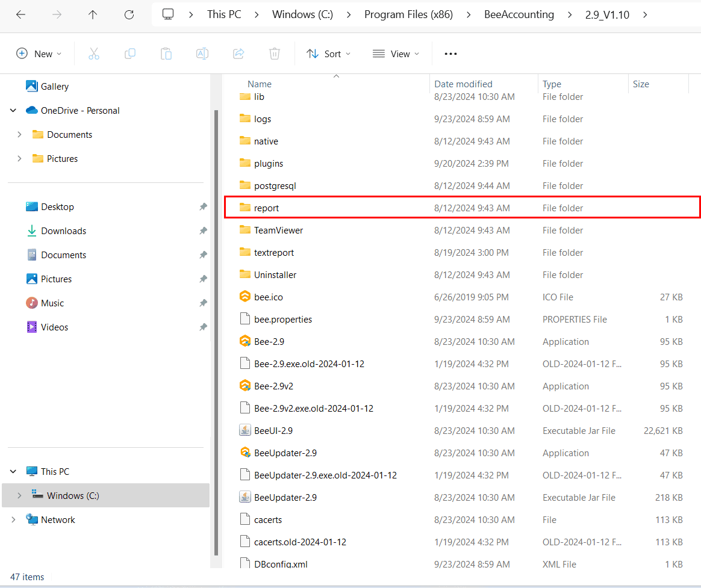Viewport: 701px width, 588px height.
Task: Open the Sort dropdown menu
Action: [x=328, y=54]
